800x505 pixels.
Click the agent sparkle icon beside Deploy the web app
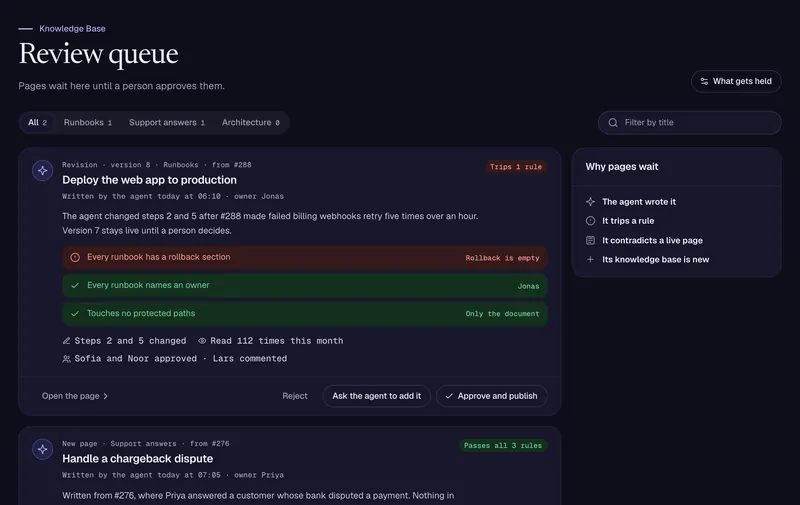[x=42, y=170]
